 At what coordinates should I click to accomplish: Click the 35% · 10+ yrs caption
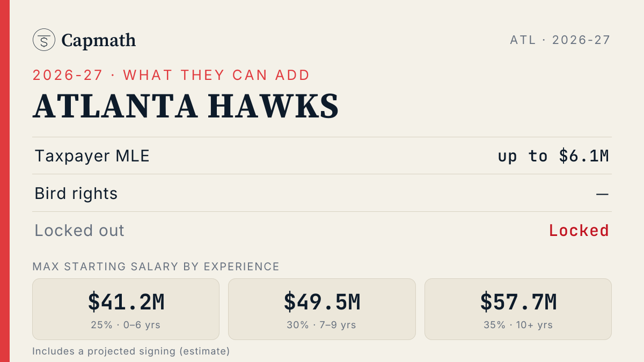pos(518,325)
